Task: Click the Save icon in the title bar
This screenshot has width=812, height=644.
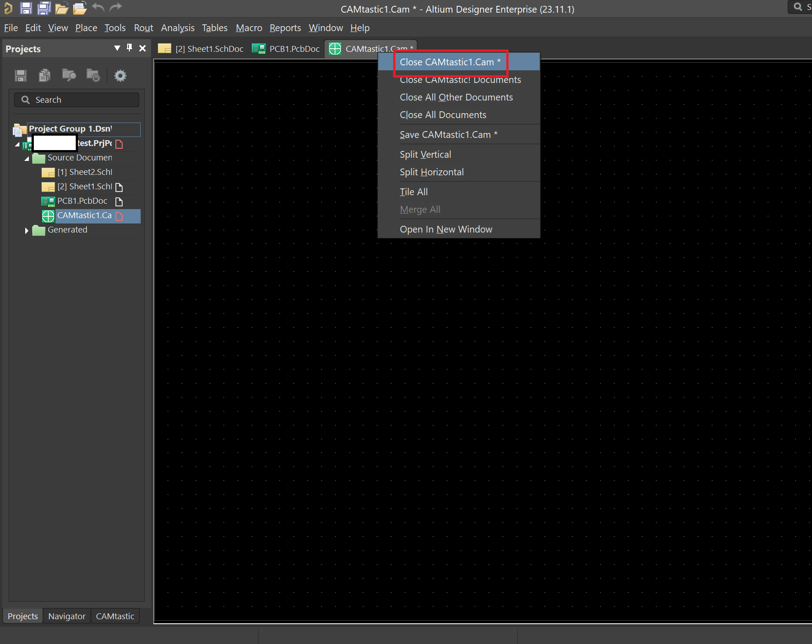Action: (x=26, y=8)
